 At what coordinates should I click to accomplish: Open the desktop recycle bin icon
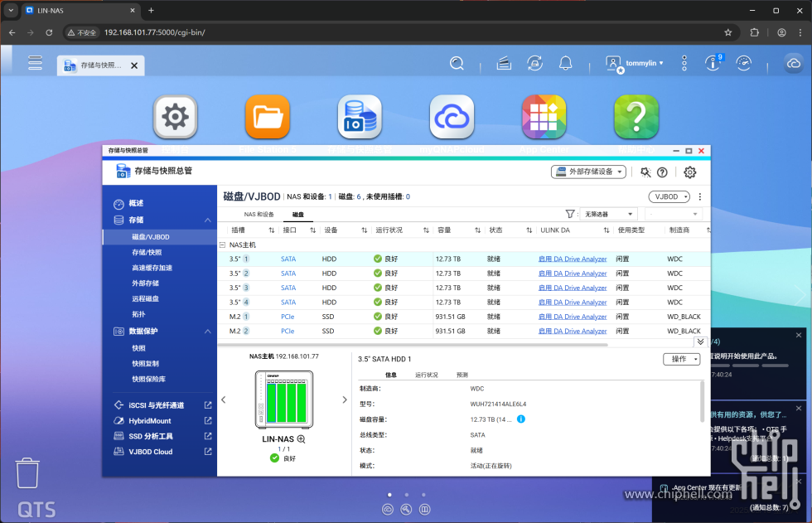pos(27,472)
